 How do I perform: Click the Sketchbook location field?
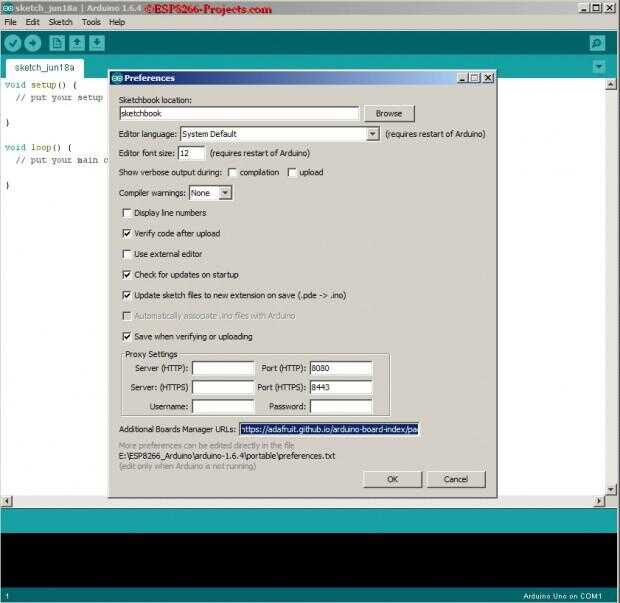[x=239, y=113]
